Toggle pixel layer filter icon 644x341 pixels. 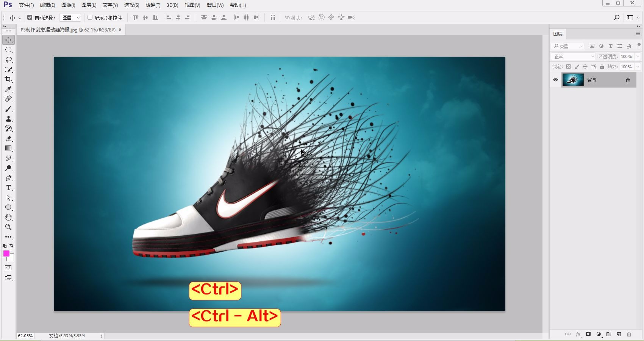(x=592, y=46)
